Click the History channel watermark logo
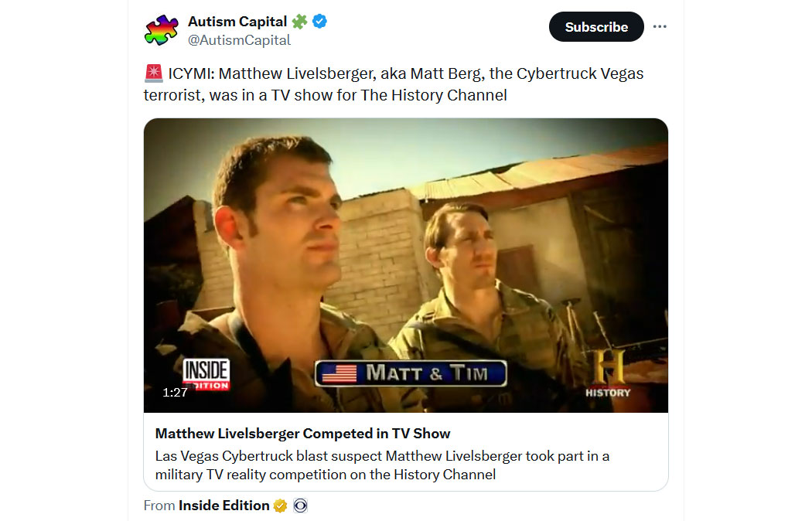Screen dimensions: 812x521 pos(609,373)
